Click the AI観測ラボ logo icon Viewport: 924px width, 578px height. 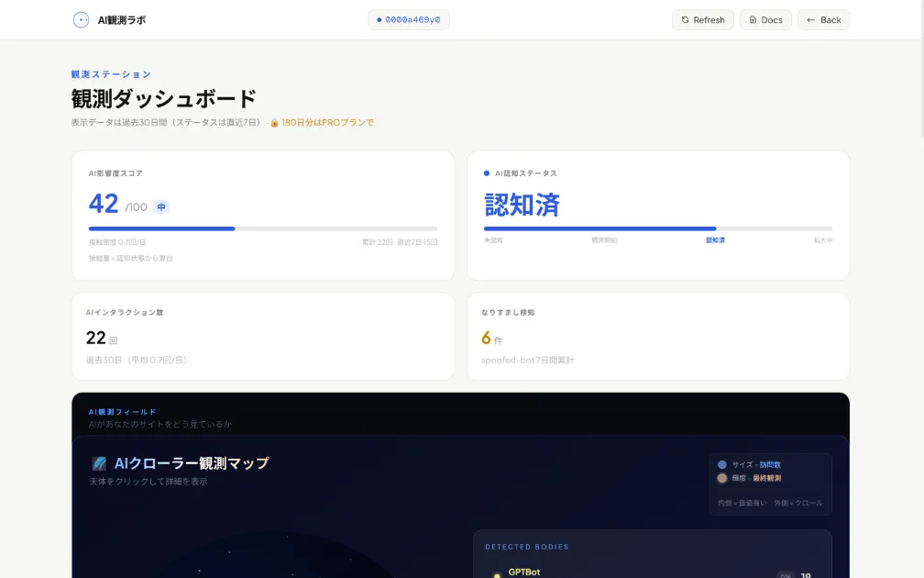pyautogui.click(x=81, y=19)
